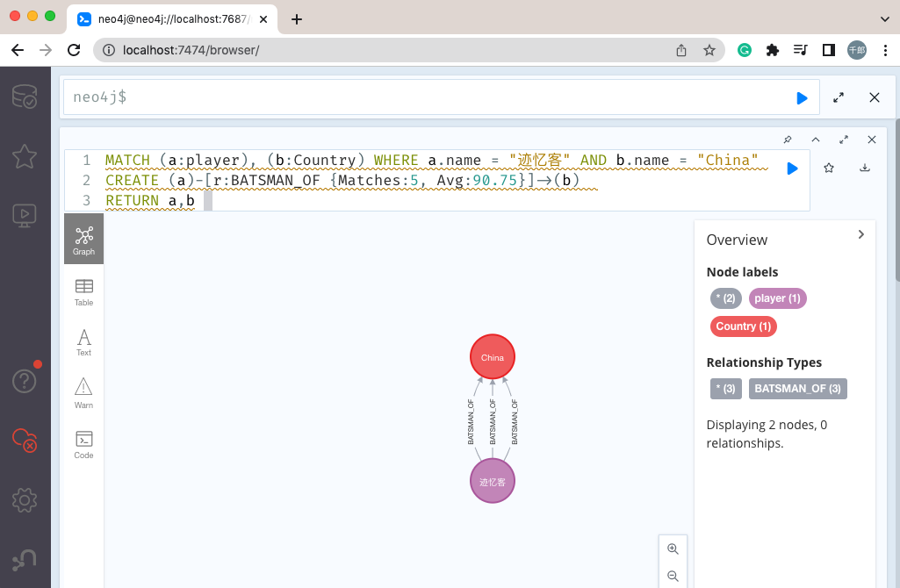The height and width of the screenshot is (588, 900).
Task: Close the neo4j browser tab
Action: tap(263, 19)
